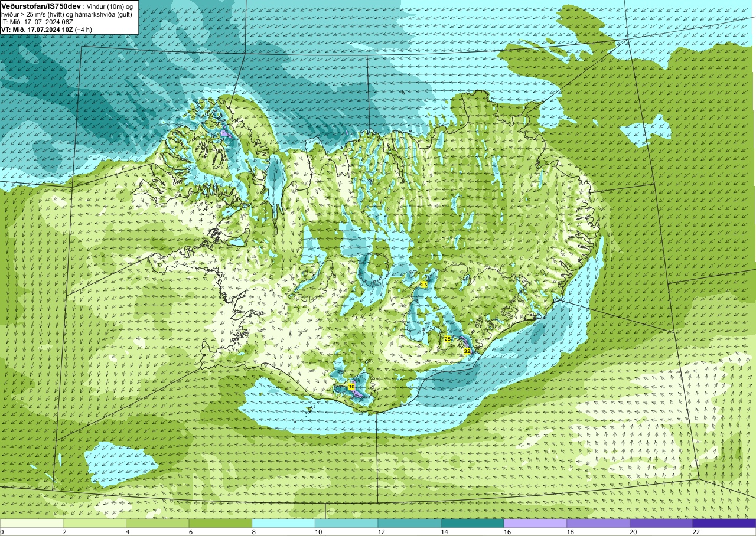
Task: Click the yellow gust marker labeled 32
Action: [x=467, y=351]
